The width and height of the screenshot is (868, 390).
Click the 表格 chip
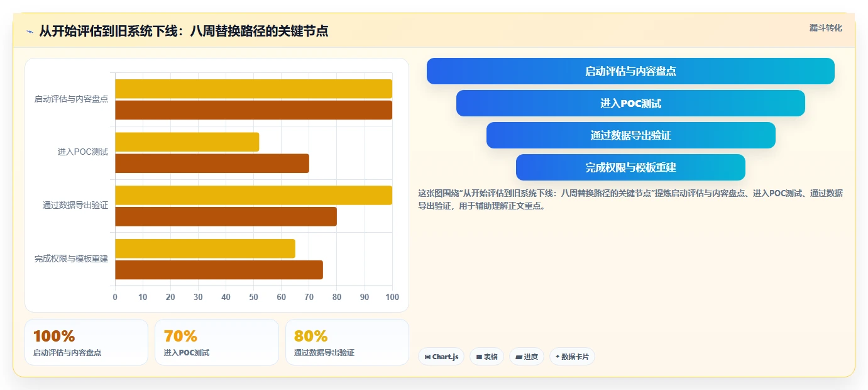point(486,357)
